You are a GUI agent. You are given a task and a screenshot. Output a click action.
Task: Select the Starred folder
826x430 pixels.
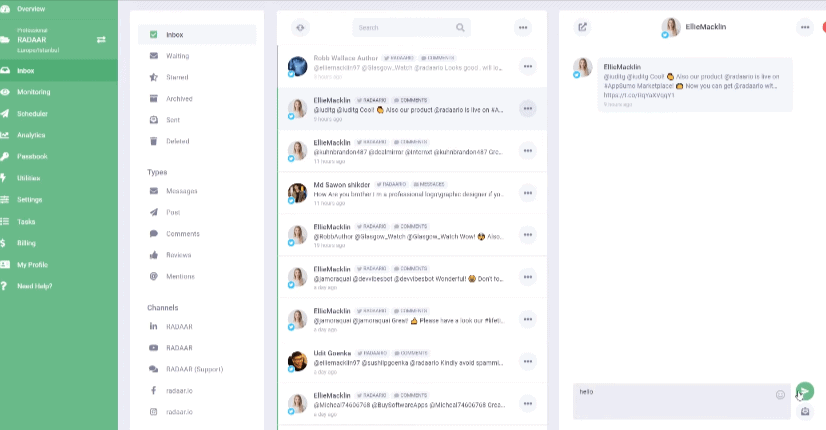tap(177, 77)
